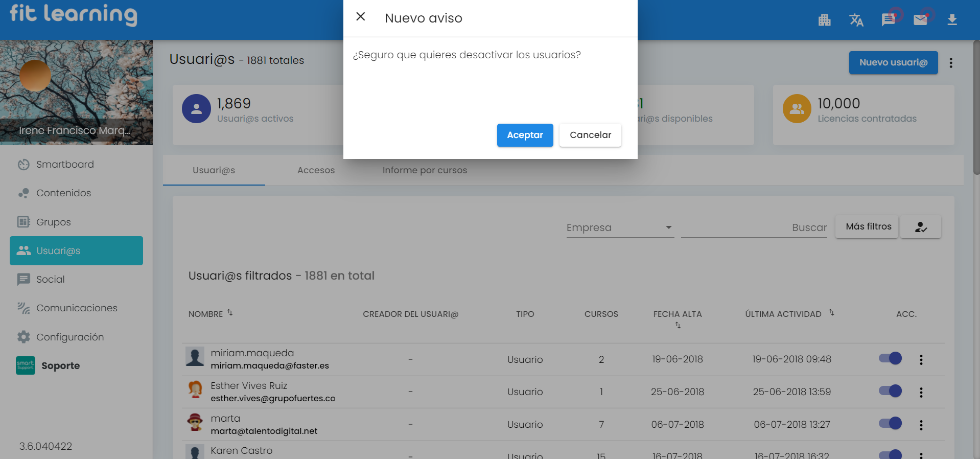Open the three-dot menu next to Nuevo usuari@
Viewport: 980px width, 459px height.
(x=950, y=63)
